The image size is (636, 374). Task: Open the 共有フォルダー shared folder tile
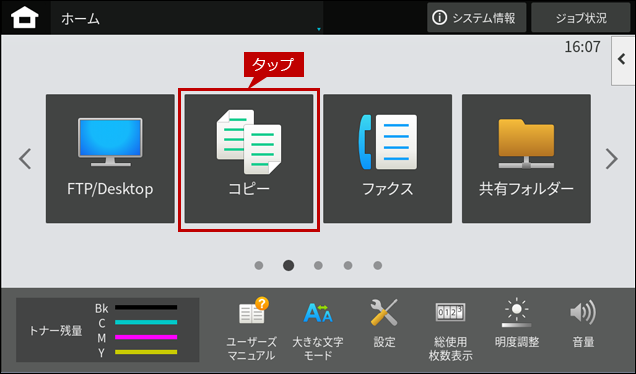(526, 159)
